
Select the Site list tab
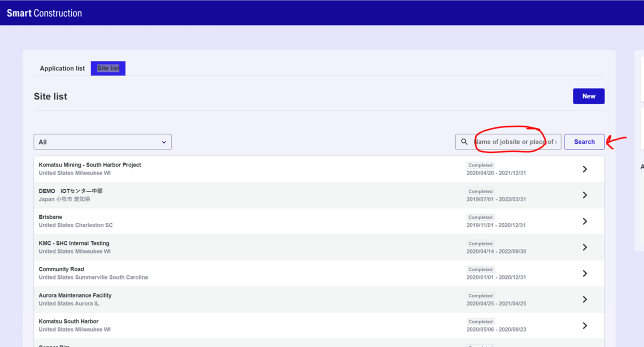(108, 68)
